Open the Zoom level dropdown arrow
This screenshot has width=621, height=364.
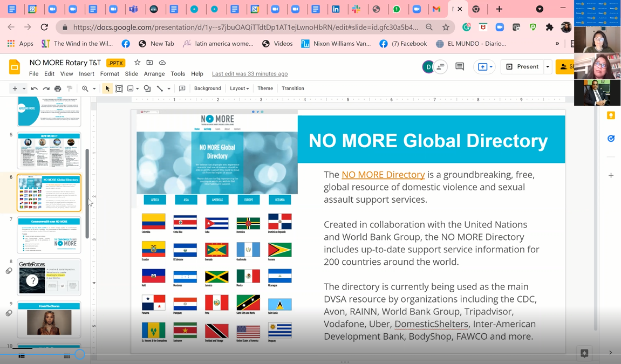coord(94,88)
